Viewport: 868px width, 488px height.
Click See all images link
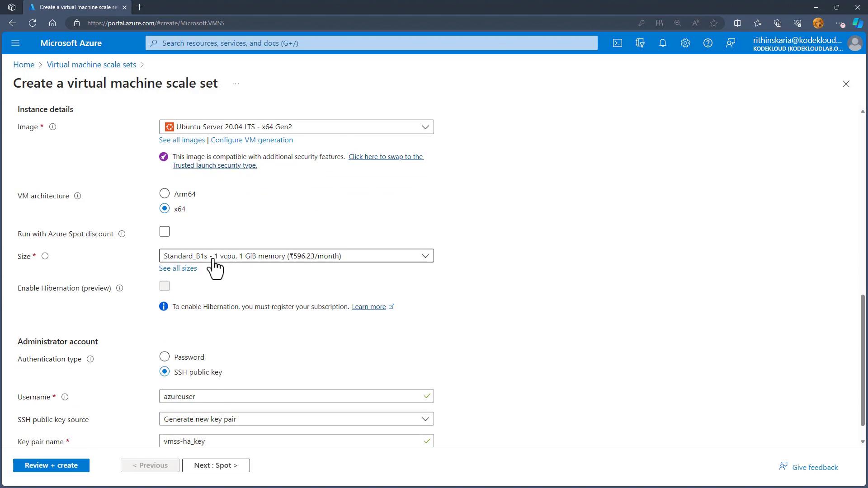(x=182, y=140)
